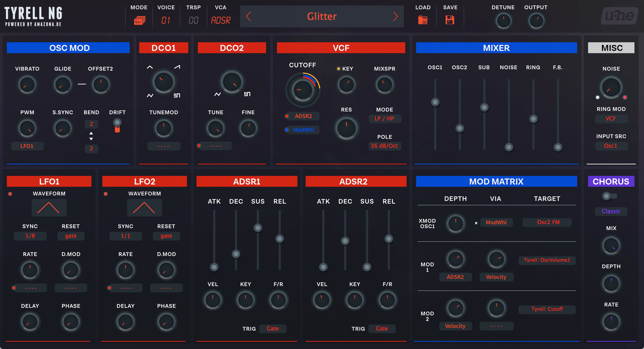Click the LFO1 RESET gate button
The width and height of the screenshot is (644, 349).
(x=71, y=236)
